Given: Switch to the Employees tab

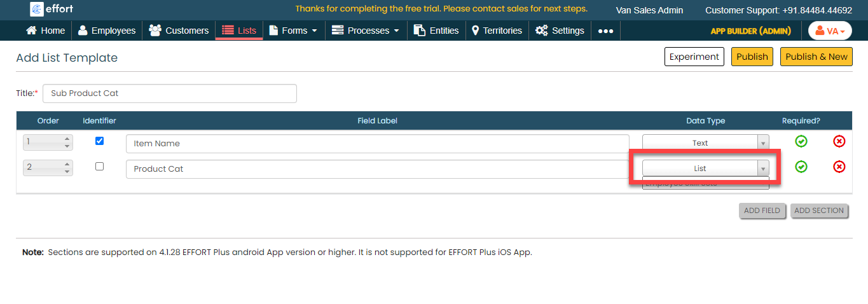Looking at the screenshot, I should click(x=107, y=31).
